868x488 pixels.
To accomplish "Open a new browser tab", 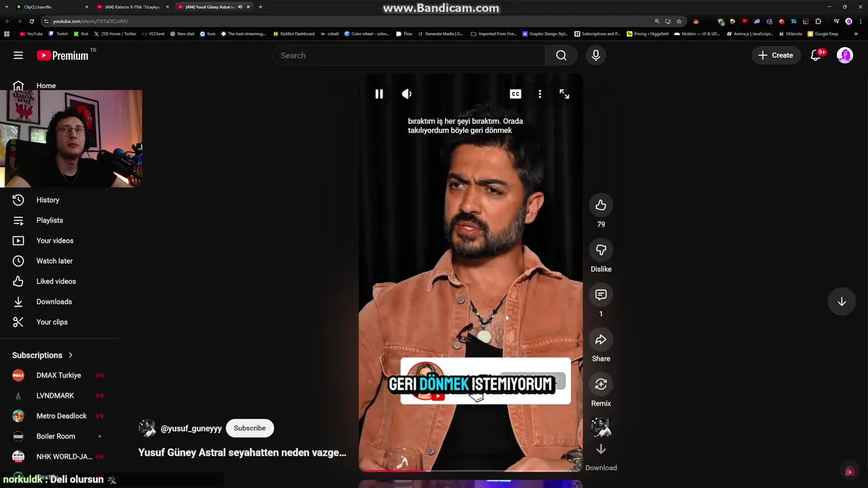I will click(x=260, y=7).
